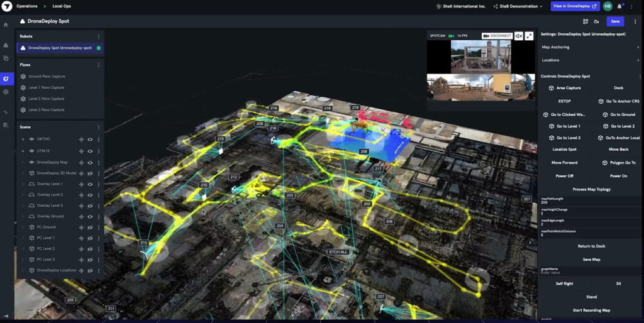
Task: Click the Return to Dock button
Action: pyautogui.click(x=591, y=246)
